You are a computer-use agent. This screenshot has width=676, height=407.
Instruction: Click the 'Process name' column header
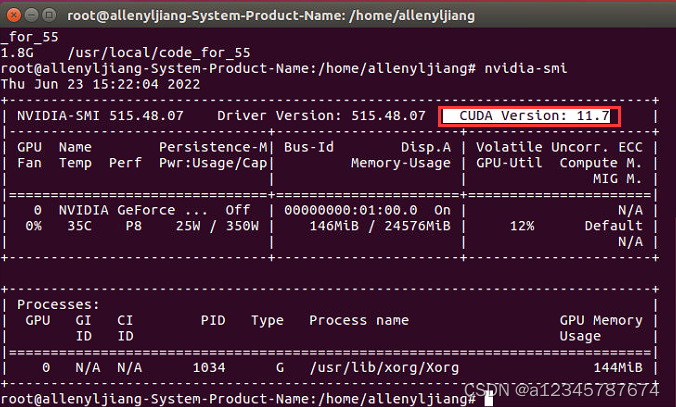[359, 321]
